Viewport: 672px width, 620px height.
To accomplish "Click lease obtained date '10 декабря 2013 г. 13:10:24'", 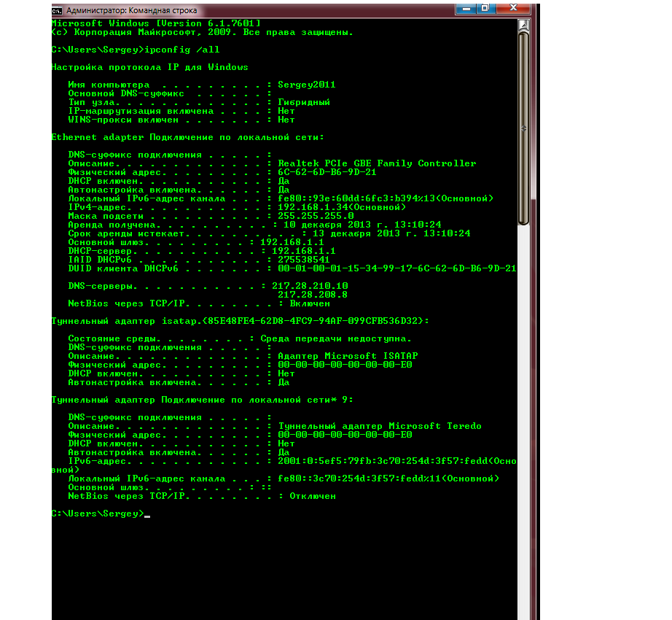I will pos(362,225).
